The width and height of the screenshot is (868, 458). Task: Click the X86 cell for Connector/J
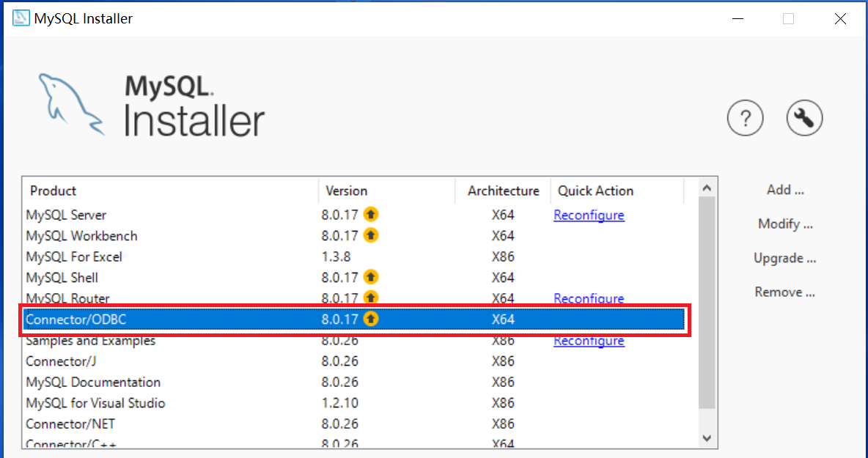503,361
